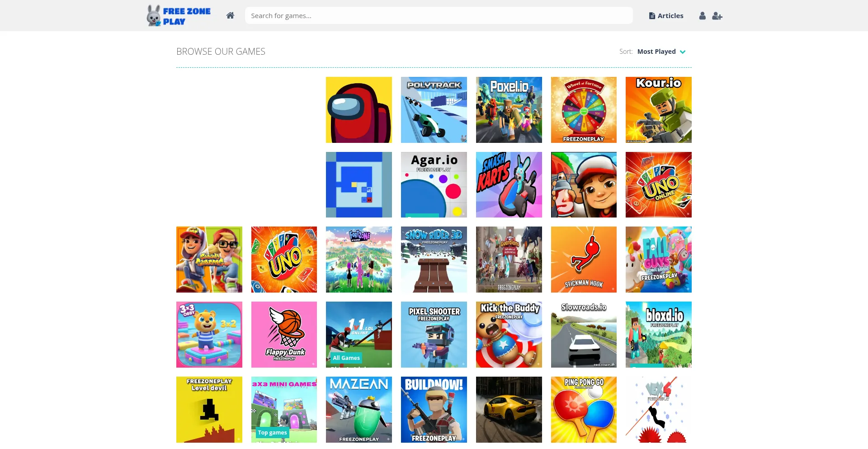The image size is (868, 449).
Task: Launch the FortZone battle royale game
Action: (x=359, y=260)
